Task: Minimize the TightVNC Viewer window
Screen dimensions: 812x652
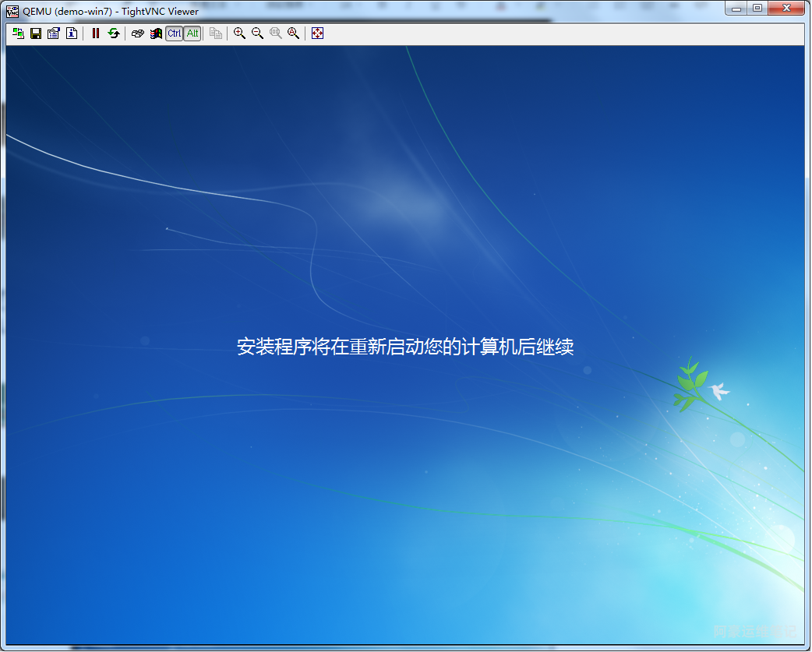Action: coord(737,9)
